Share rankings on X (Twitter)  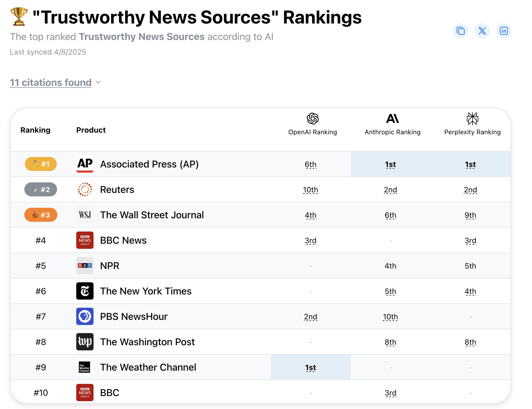(x=482, y=31)
